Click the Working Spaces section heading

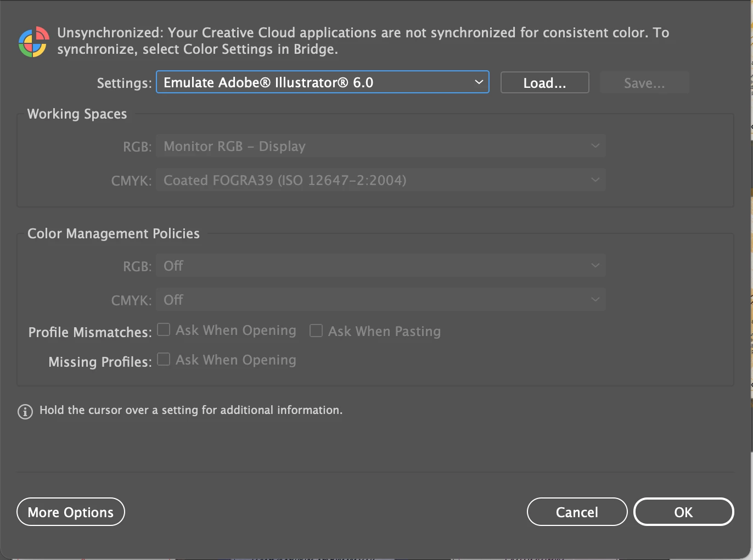[x=77, y=114]
